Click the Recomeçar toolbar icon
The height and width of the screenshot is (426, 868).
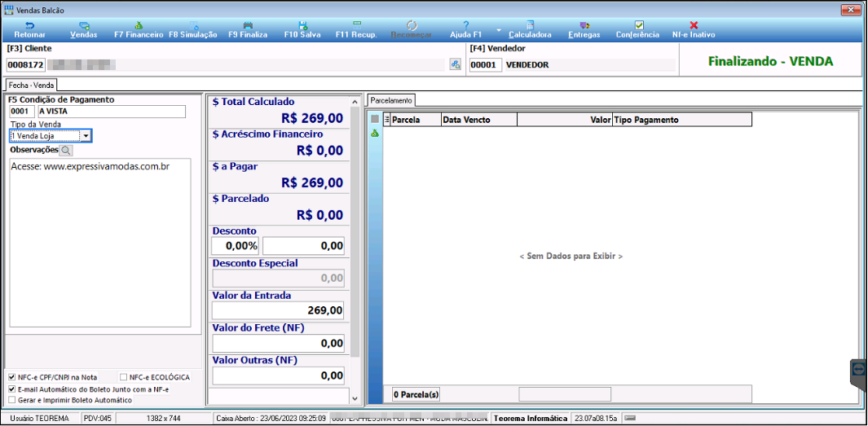click(412, 30)
